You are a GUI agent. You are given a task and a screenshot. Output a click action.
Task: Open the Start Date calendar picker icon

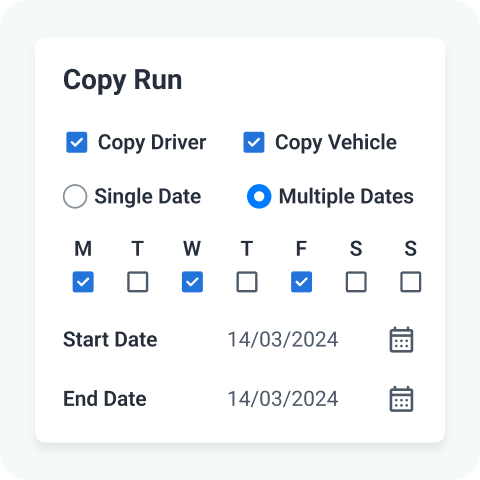401,340
